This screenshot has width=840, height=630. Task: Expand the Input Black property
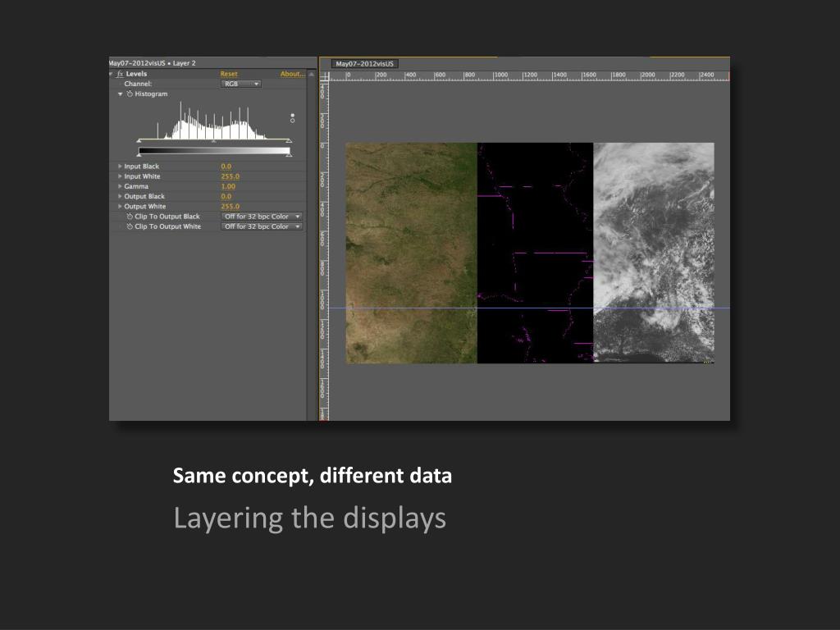[x=121, y=167]
